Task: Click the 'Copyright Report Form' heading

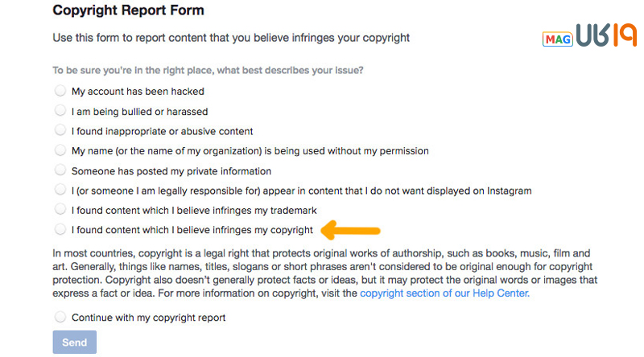Action: [x=128, y=10]
